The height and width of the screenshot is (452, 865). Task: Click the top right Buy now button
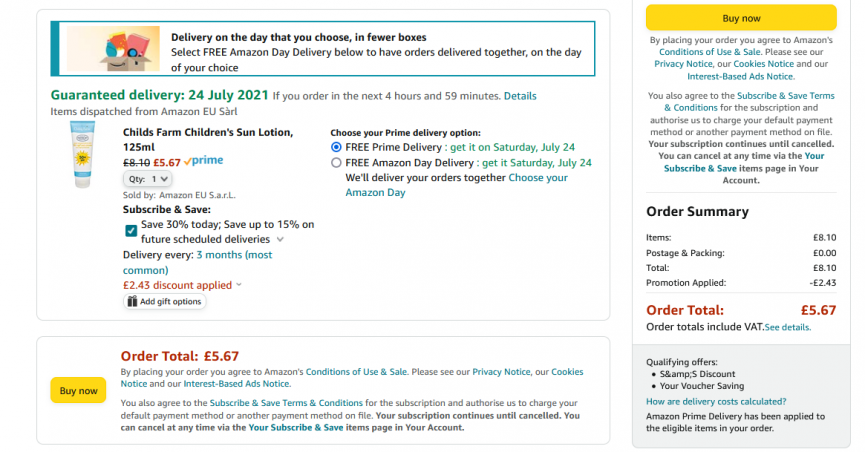[741, 18]
